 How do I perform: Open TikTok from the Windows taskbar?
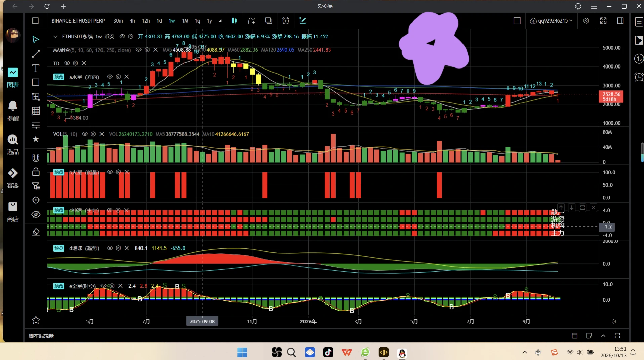[328, 352]
